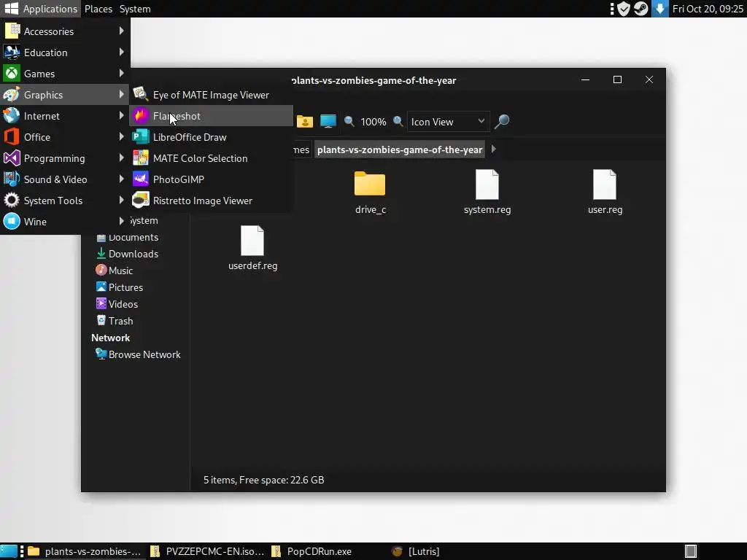Start PhotoGIMP from the menu
The height and width of the screenshot is (560, 747).
point(211,179)
